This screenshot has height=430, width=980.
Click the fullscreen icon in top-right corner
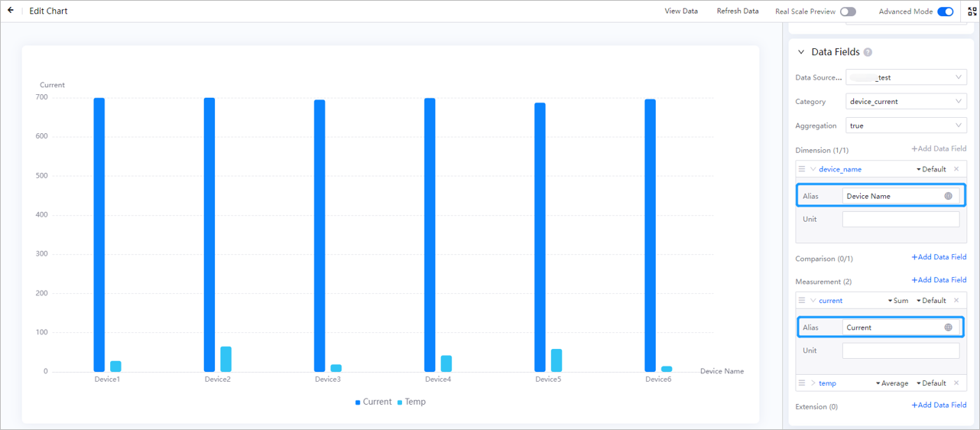pos(972,11)
